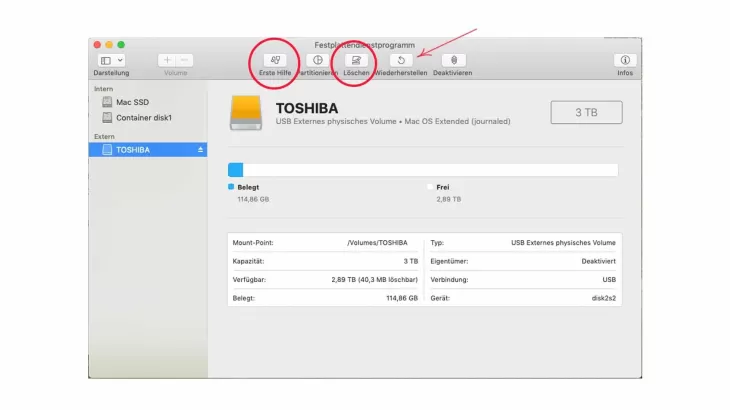The width and height of the screenshot is (730, 410).
Task: Click the Belegt blue legend swatch
Action: click(231, 187)
